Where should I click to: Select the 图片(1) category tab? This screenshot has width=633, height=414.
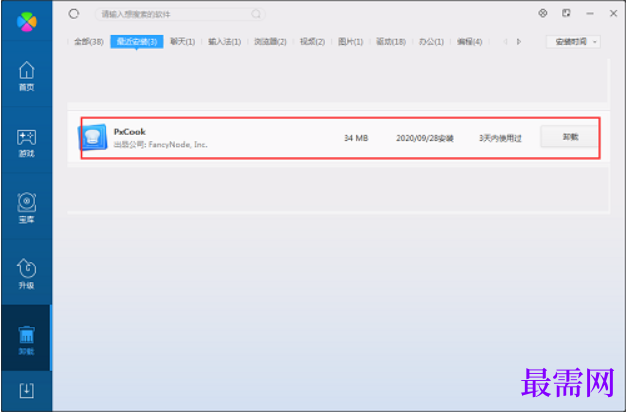click(350, 42)
